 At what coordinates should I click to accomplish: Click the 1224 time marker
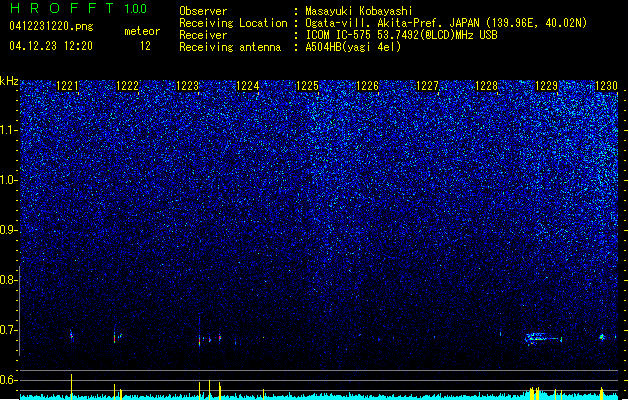point(248,86)
